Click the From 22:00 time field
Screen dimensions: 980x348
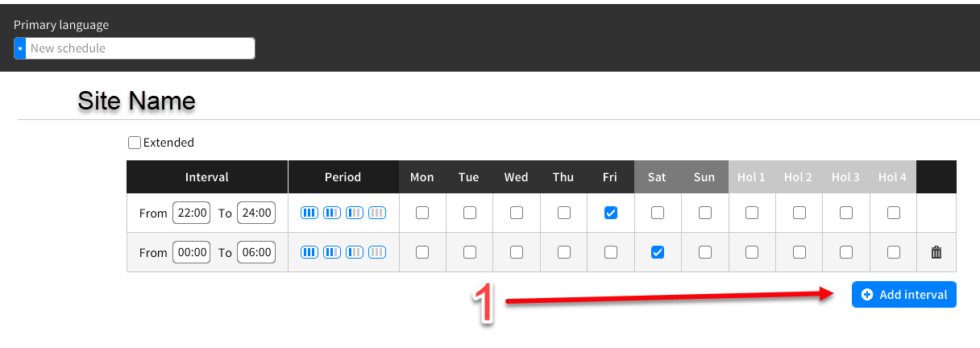193,213
